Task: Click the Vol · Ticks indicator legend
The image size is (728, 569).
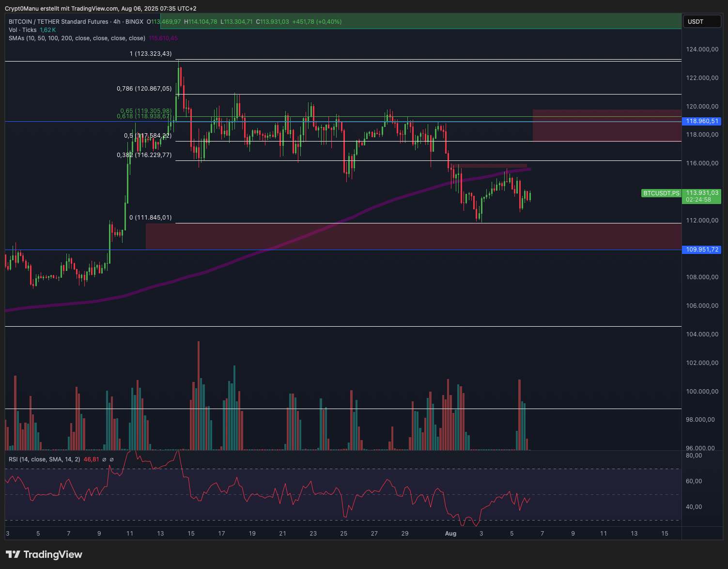Action: tap(23, 30)
